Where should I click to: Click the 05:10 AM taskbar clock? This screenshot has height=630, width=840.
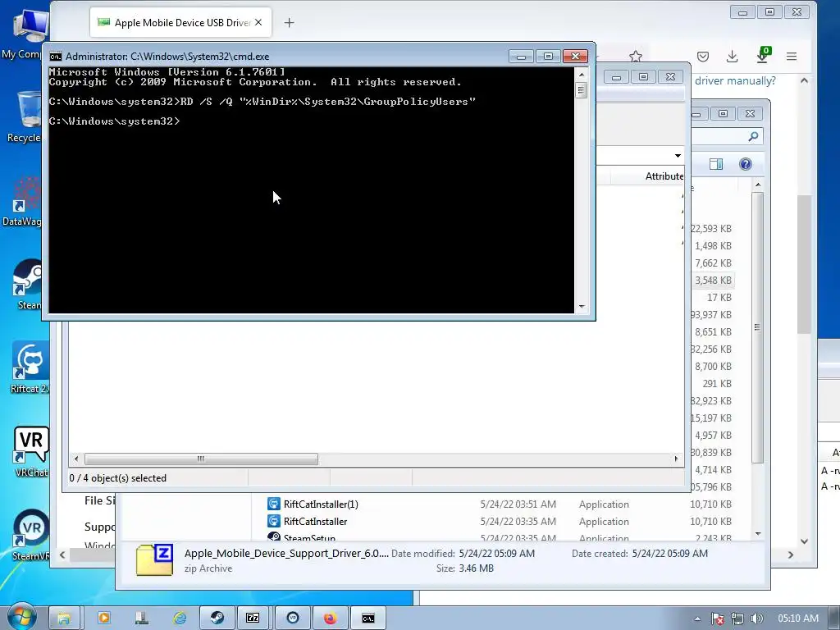pyautogui.click(x=798, y=619)
